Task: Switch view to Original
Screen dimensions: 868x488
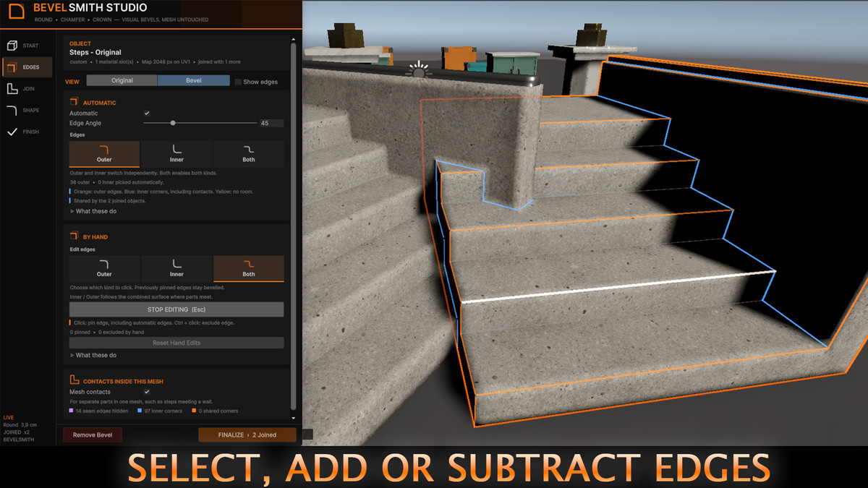Action: (x=122, y=81)
